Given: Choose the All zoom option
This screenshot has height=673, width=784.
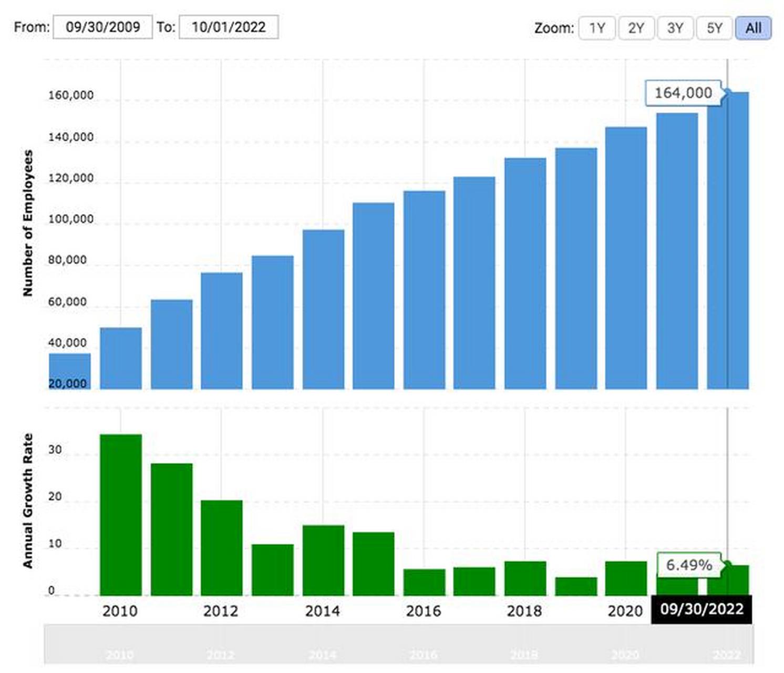Looking at the screenshot, I should (753, 28).
